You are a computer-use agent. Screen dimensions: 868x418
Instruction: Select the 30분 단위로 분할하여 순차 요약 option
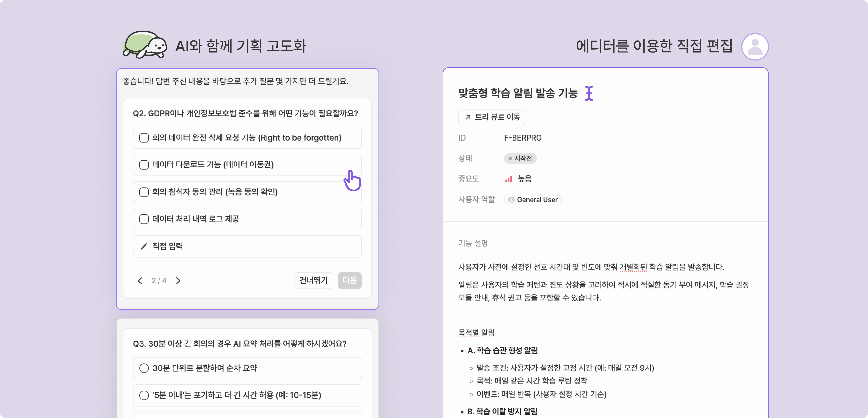click(144, 368)
